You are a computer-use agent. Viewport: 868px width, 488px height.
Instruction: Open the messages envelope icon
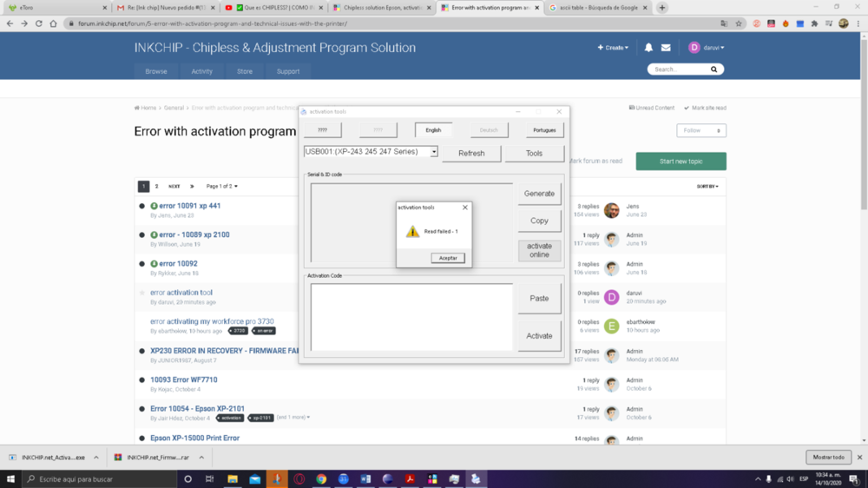click(x=666, y=48)
